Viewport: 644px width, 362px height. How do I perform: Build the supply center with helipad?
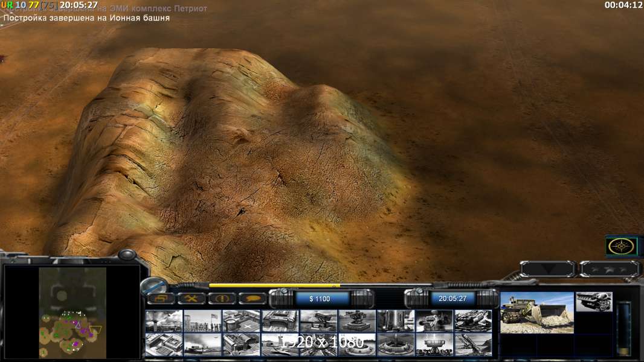(x=241, y=320)
